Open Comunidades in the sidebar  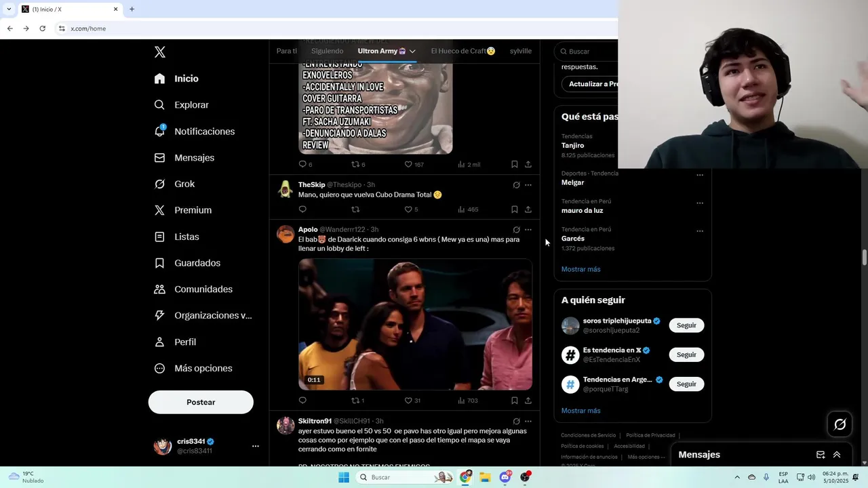point(193,289)
